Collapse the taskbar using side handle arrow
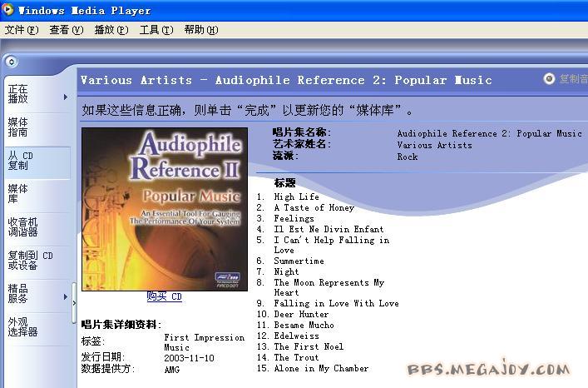Image resolution: width=588 pixels, height=388 pixels. click(x=74, y=303)
